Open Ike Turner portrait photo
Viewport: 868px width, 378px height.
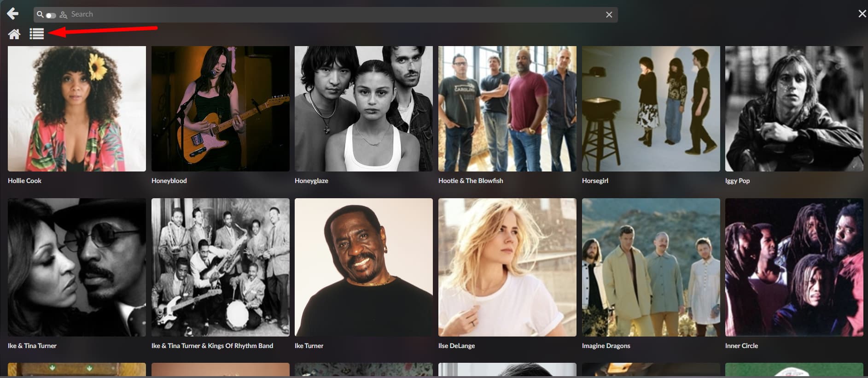[x=364, y=267]
